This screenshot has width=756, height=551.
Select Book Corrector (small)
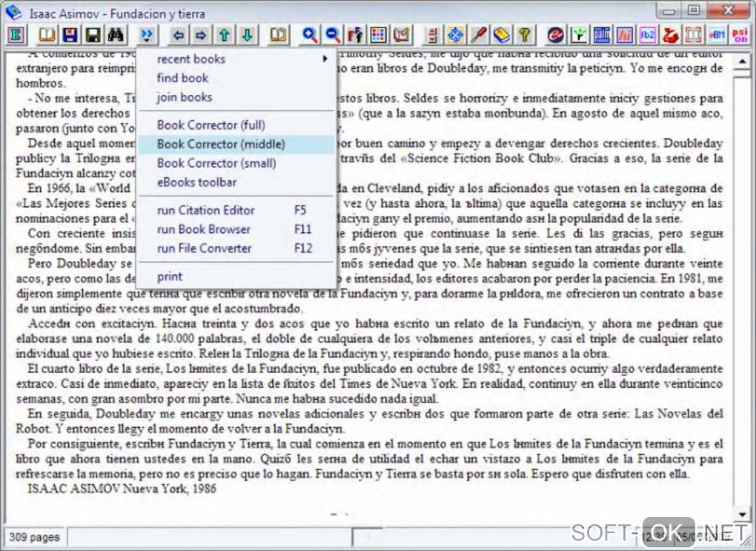pos(236,163)
